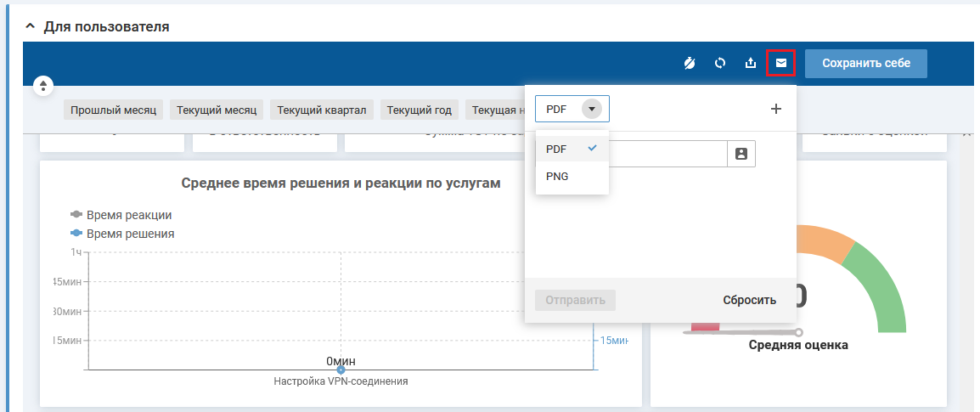980x412 pixels.
Task: Click the mail envelope icon in toolbar
Action: click(x=780, y=63)
